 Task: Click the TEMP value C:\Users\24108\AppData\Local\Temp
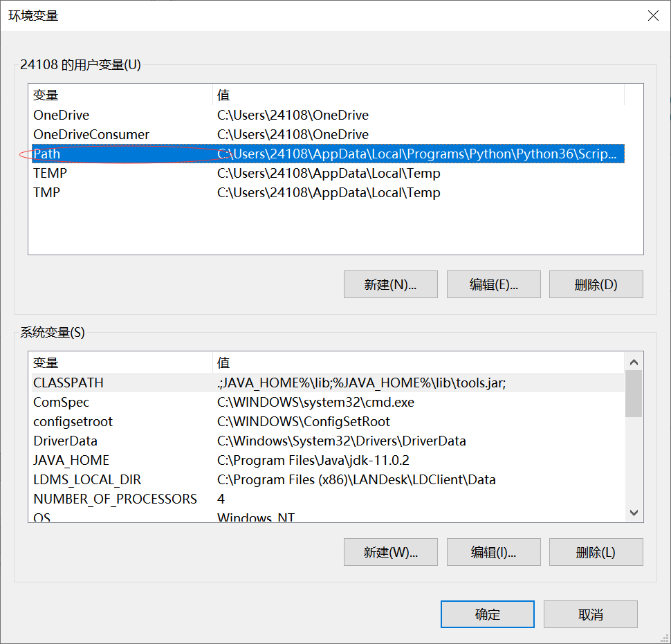click(x=329, y=173)
